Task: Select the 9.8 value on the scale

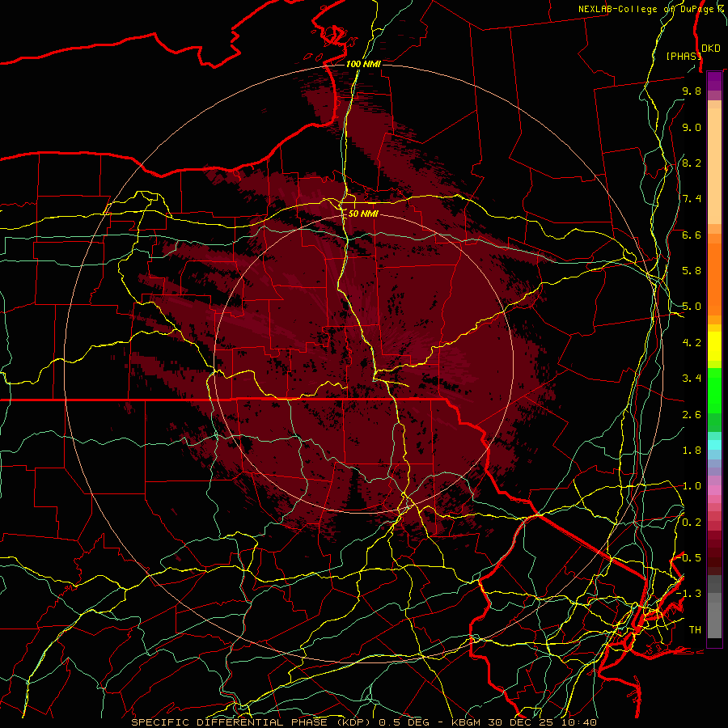Action: pos(692,91)
